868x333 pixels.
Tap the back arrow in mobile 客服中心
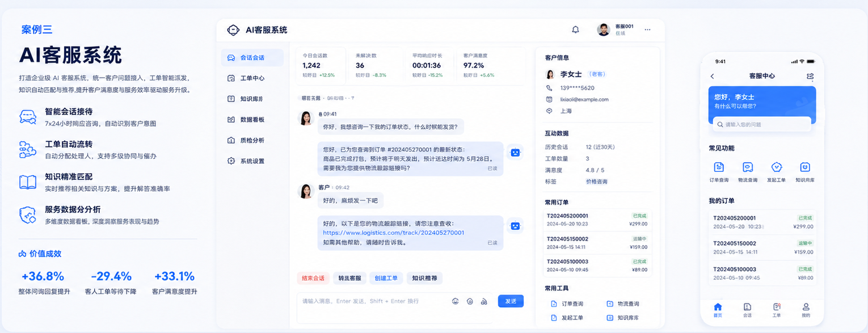pyautogui.click(x=713, y=76)
